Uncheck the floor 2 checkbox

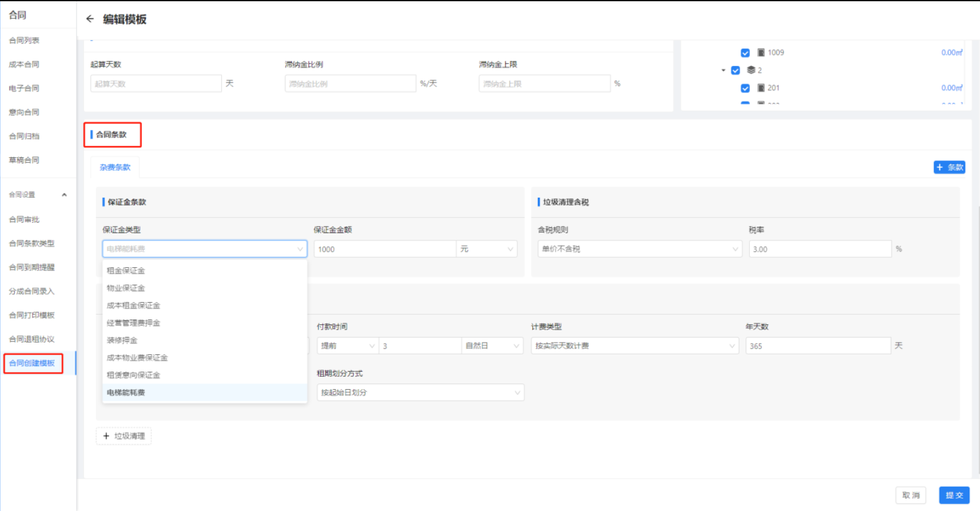click(x=735, y=70)
